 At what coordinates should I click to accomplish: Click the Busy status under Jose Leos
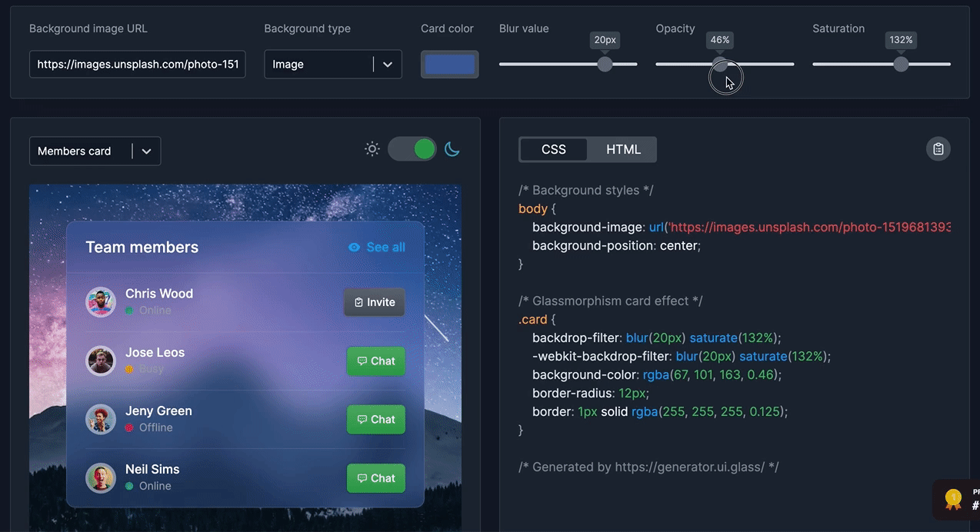pyautogui.click(x=152, y=369)
